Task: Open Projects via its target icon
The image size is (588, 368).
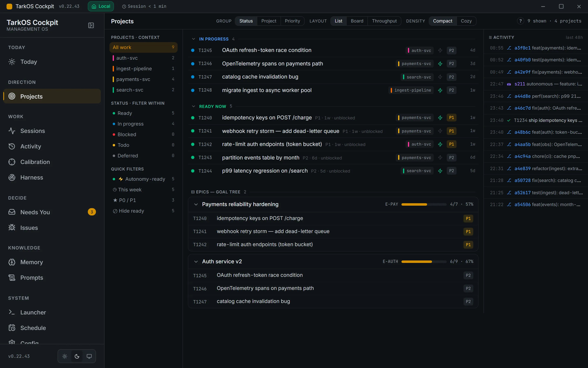Action: tap(12, 96)
